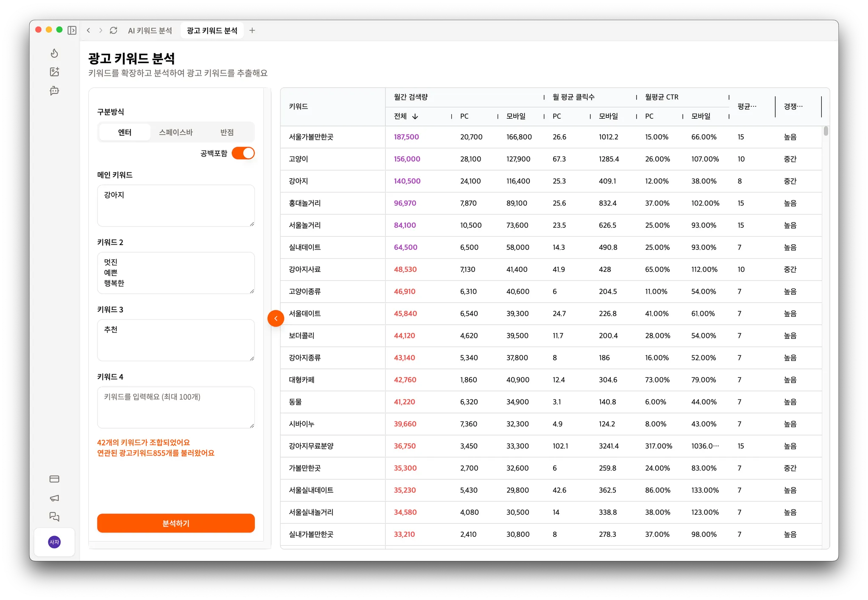Open the flame trending icon in sidebar
Screen dimensions: 868x600
pos(54,53)
